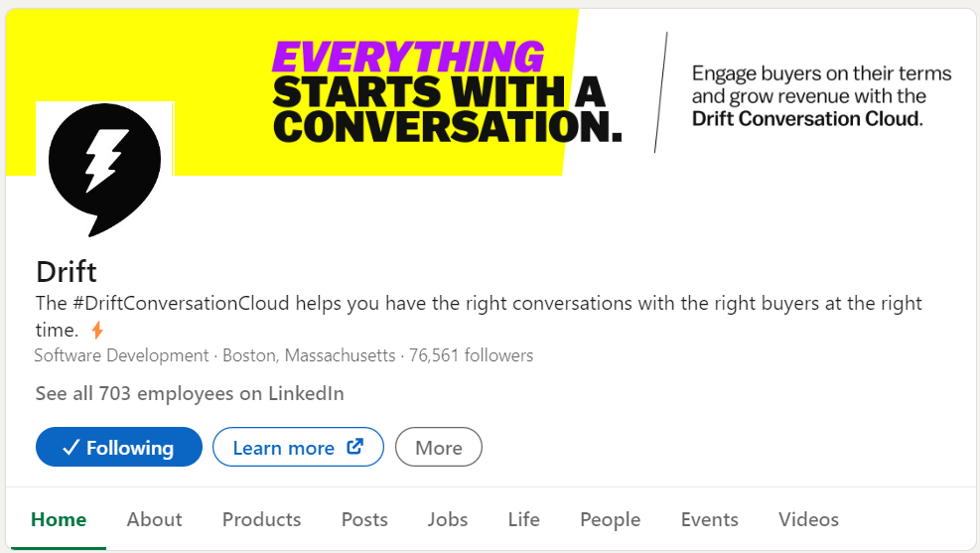Click the 76,561 followers text
980x553 pixels.
(x=470, y=355)
